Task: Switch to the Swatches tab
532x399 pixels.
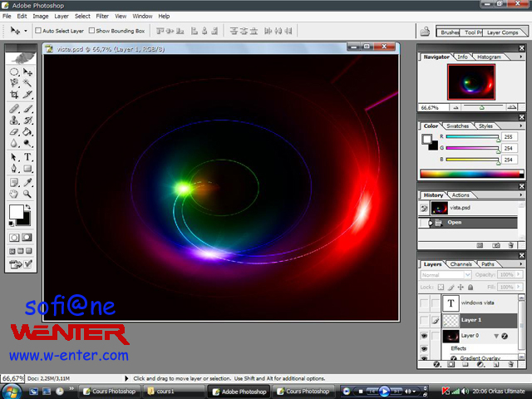Action: [457, 126]
